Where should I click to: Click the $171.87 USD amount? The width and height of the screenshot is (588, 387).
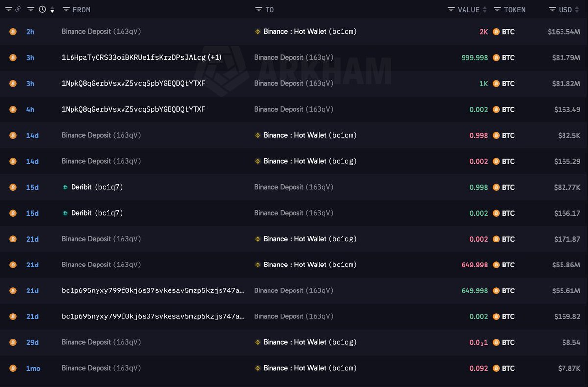tap(567, 239)
